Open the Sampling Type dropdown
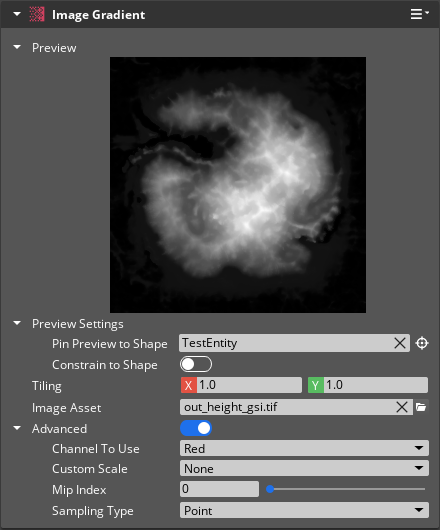 point(304,510)
